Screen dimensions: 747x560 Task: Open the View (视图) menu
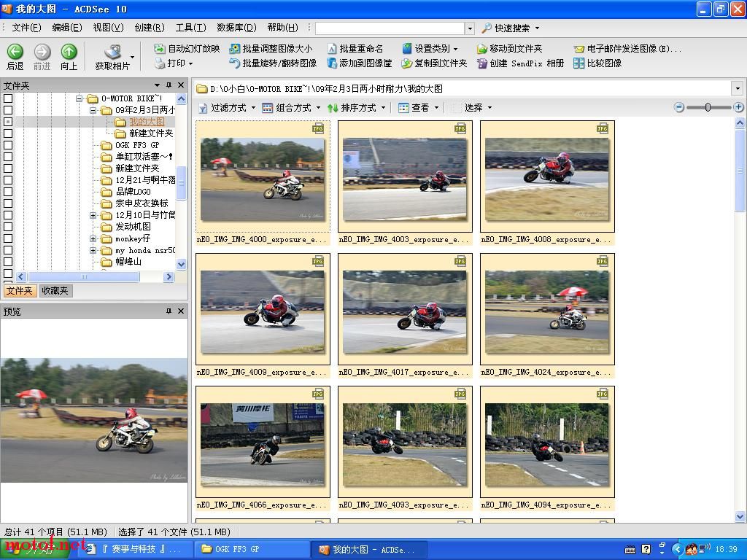pos(108,28)
